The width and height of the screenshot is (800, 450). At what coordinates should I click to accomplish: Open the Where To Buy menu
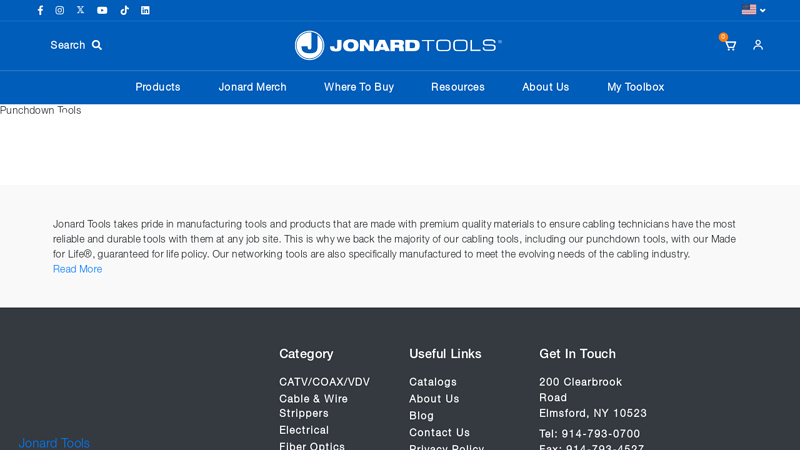359,87
